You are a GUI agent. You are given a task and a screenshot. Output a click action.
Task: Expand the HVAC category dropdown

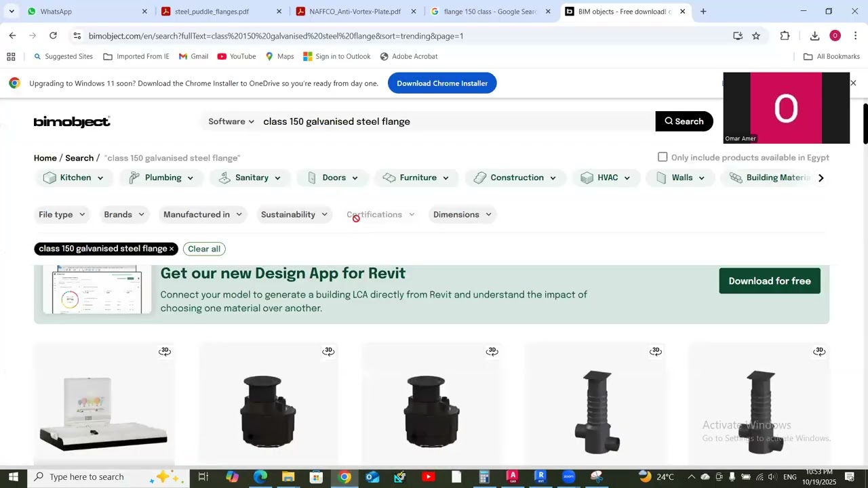[x=606, y=178]
